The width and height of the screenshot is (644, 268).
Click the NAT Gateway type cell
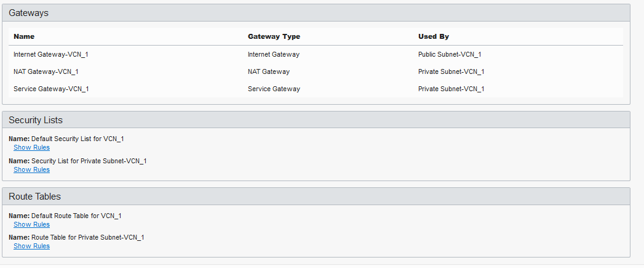coord(269,71)
